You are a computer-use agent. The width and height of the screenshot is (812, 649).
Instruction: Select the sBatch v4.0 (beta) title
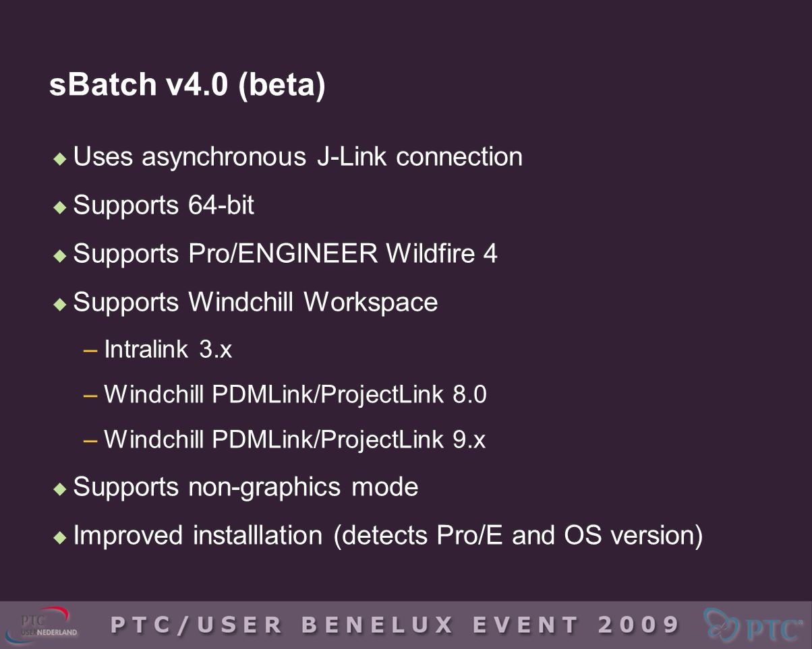pos(187,86)
